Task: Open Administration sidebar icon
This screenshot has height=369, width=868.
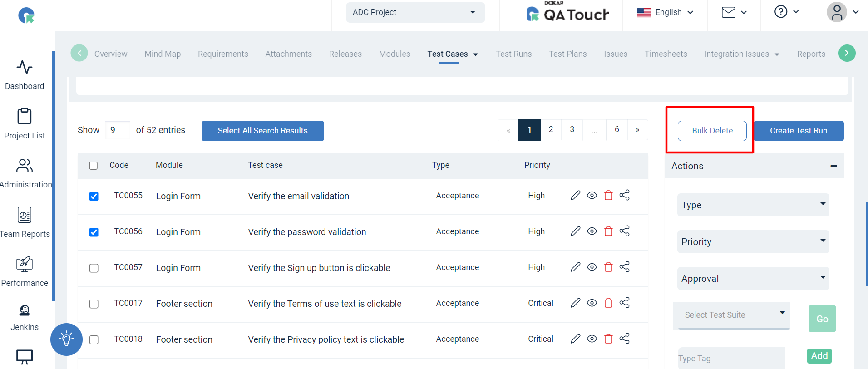Action: pos(25,166)
